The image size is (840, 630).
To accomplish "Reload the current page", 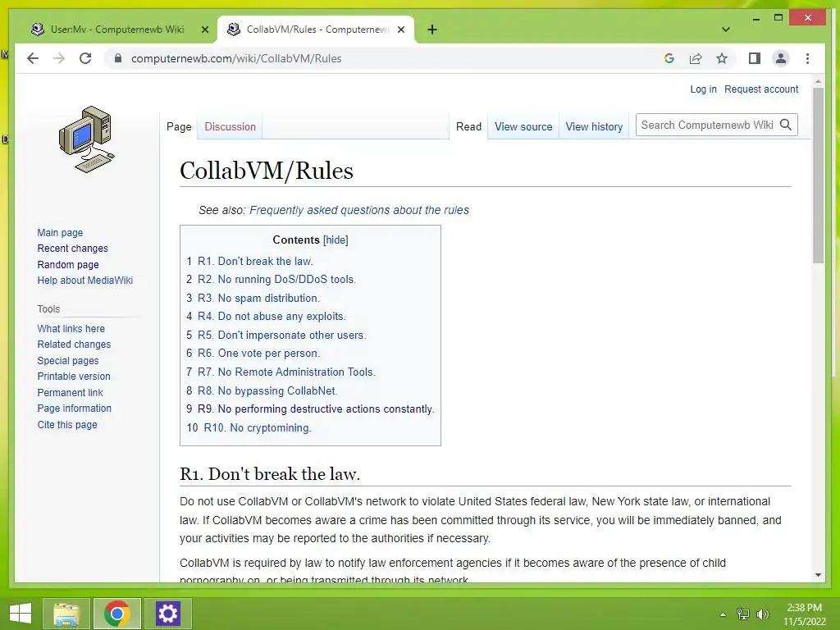I will click(85, 58).
